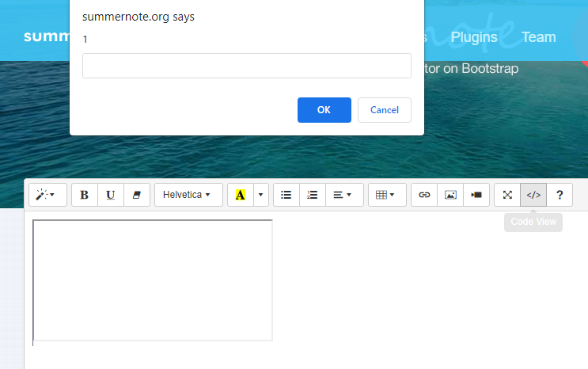Toggle full screen editor mode
The image size is (588, 369).
click(x=507, y=195)
